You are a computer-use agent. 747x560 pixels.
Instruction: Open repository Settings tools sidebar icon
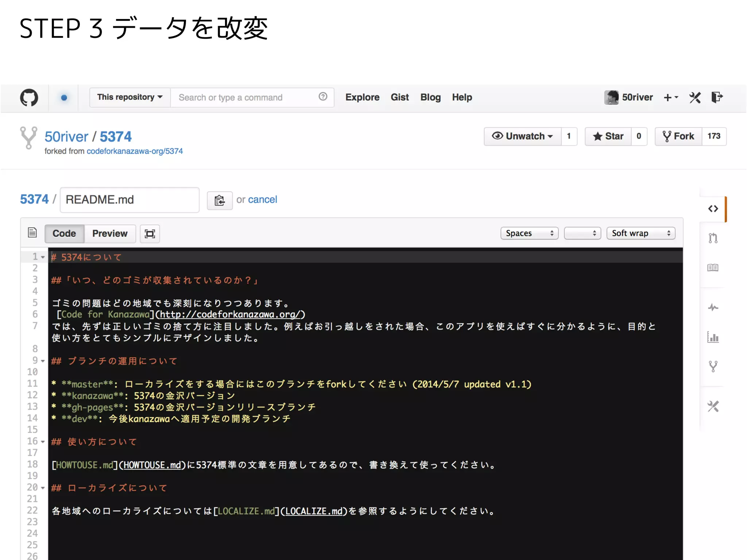[x=713, y=406]
